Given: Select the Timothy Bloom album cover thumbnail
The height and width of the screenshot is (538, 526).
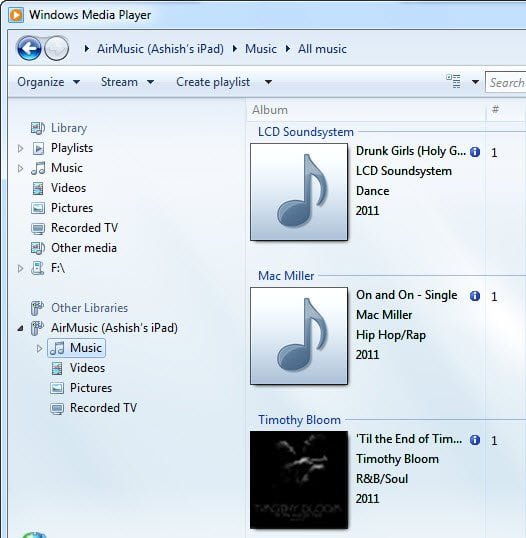Looking at the screenshot, I should [299, 480].
